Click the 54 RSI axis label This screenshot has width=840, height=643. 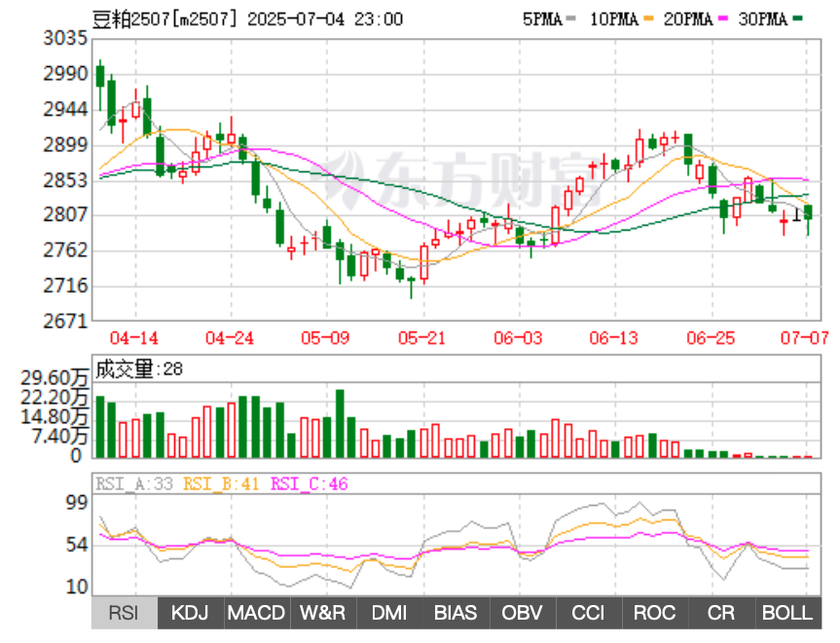(x=77, y=546)
